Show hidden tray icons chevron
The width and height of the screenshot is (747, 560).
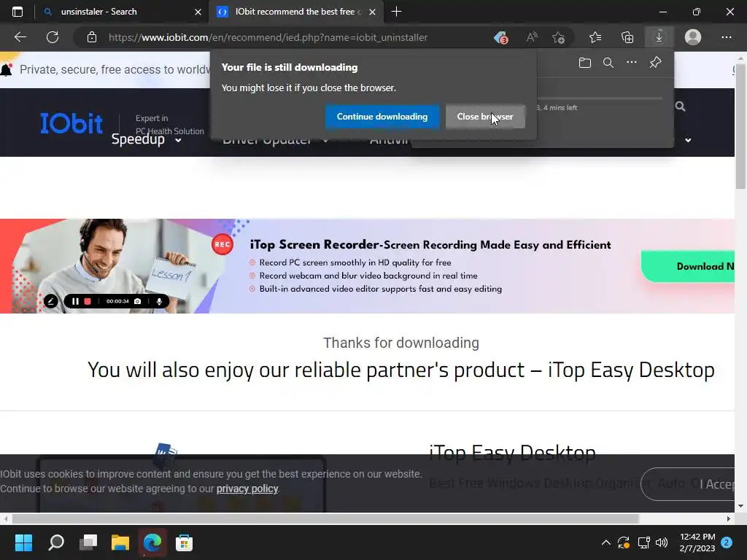click(606, 542)
